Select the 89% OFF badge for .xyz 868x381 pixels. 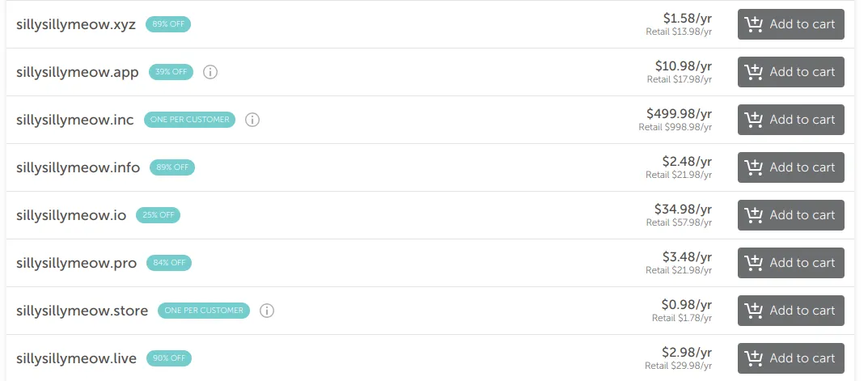coord(168,24)
